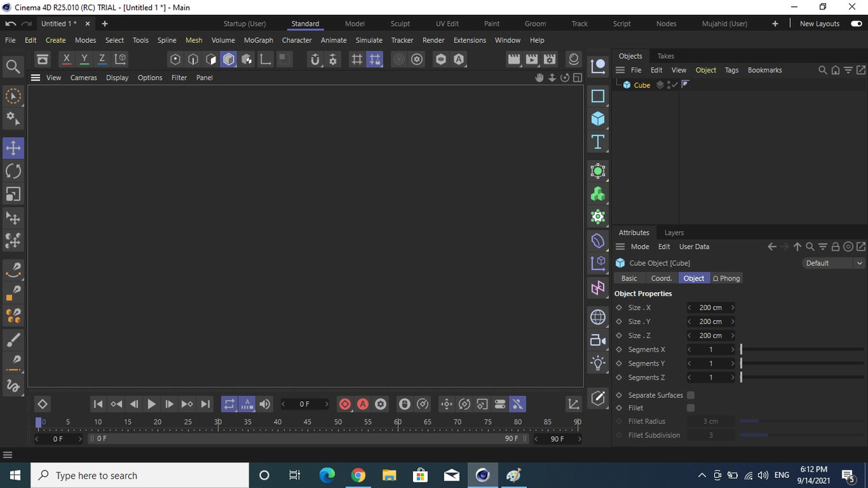Play the animation forward
Viewport: 868px width, 488px height.
click(x=151, y=404)
